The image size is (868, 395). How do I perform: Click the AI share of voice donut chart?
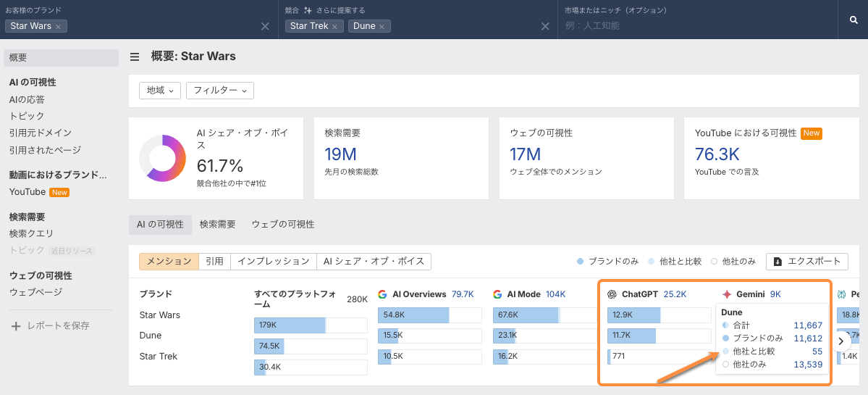click(162, 158)
